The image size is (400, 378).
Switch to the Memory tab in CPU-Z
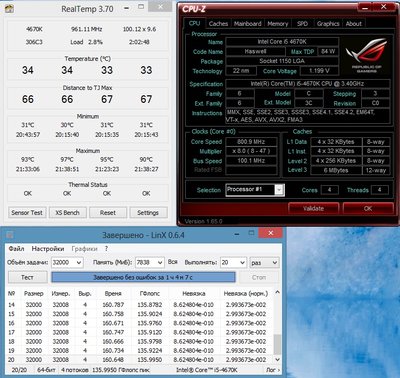277,24
